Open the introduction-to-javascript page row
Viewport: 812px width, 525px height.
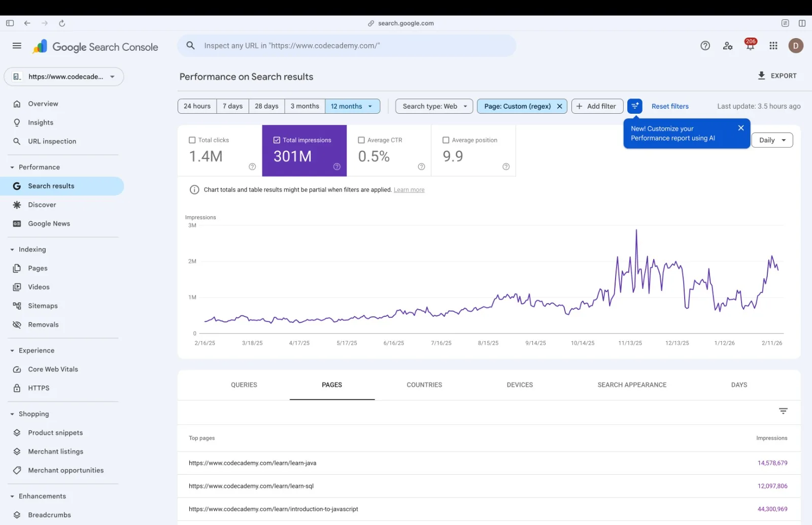(489, 509)
